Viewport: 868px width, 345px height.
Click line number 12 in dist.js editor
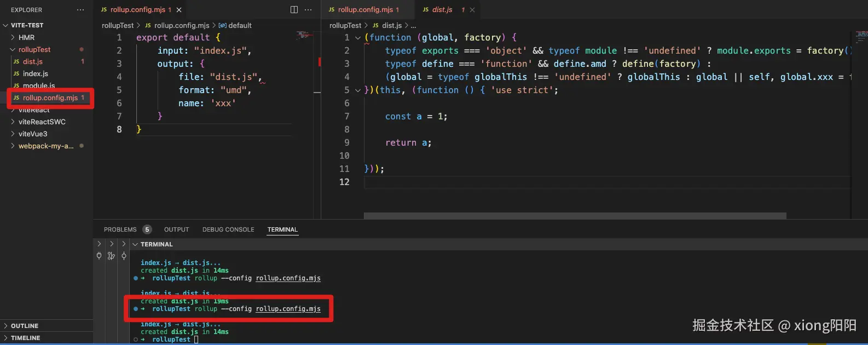coord(344,182)
